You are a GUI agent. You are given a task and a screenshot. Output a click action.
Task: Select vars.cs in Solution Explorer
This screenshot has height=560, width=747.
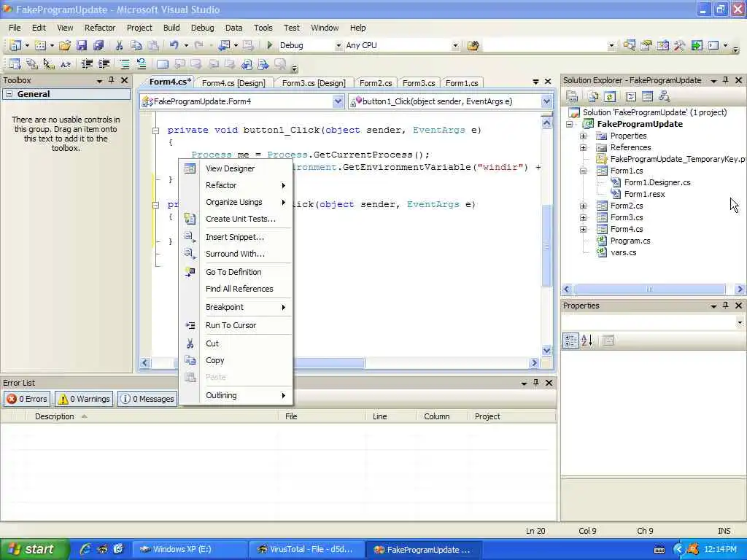click(x=623, y=253)
